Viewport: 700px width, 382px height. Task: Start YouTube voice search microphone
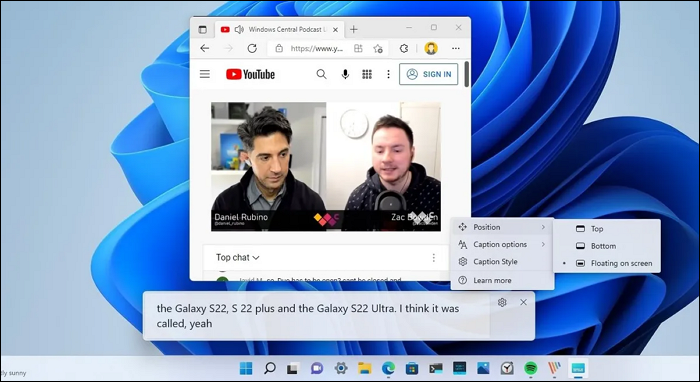pyautogui.click(x=345, y=74)
